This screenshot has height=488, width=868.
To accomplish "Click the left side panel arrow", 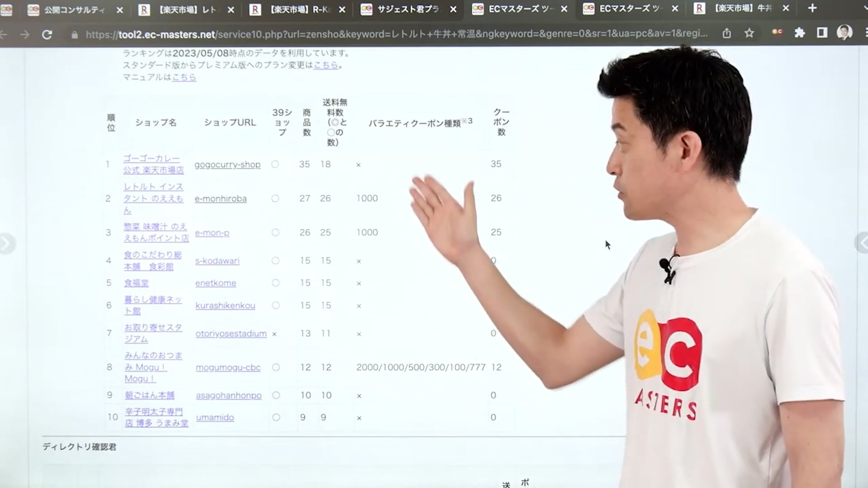I will 6,244.
